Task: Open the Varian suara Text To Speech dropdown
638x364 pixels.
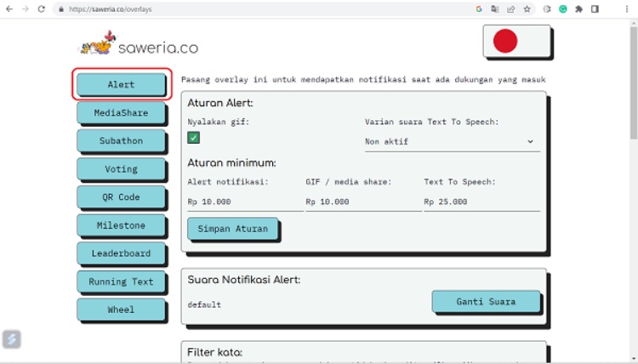Action: point(452,141)
